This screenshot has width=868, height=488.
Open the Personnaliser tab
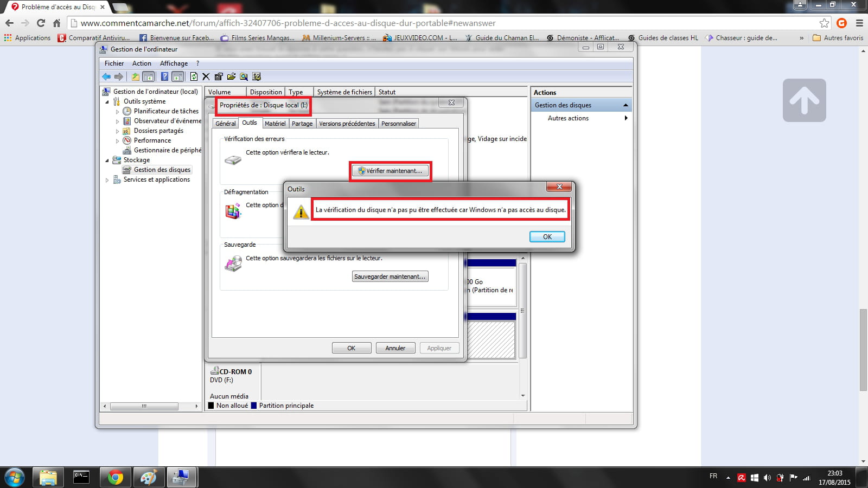[399, 124]
